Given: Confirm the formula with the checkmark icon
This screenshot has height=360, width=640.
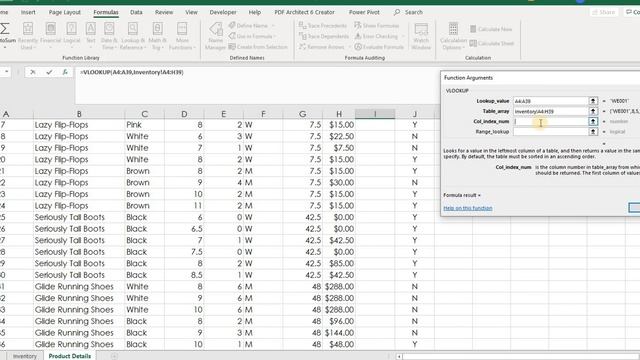Looking at the screenshot, I should [x=49, y=72].
